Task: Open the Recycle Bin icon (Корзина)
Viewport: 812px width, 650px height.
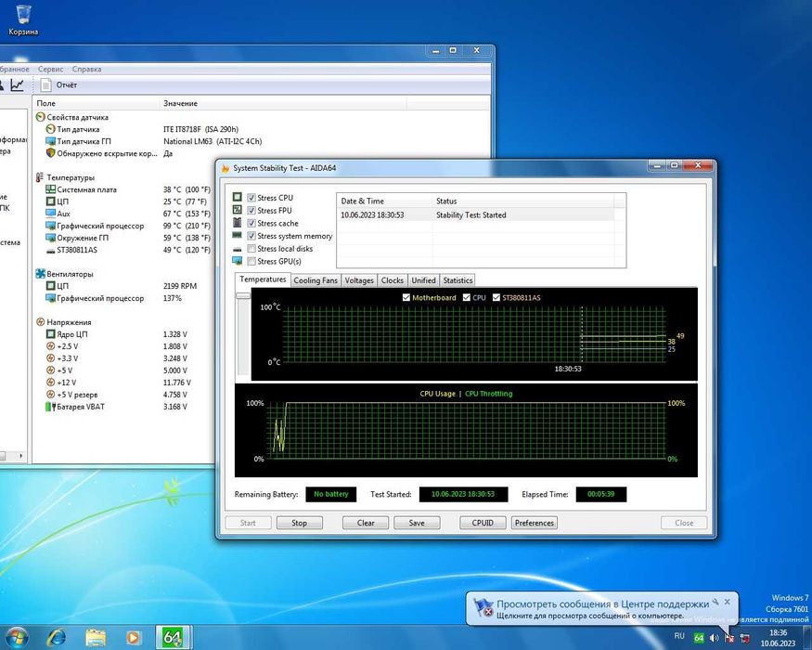Action: (x=23, y=19)
